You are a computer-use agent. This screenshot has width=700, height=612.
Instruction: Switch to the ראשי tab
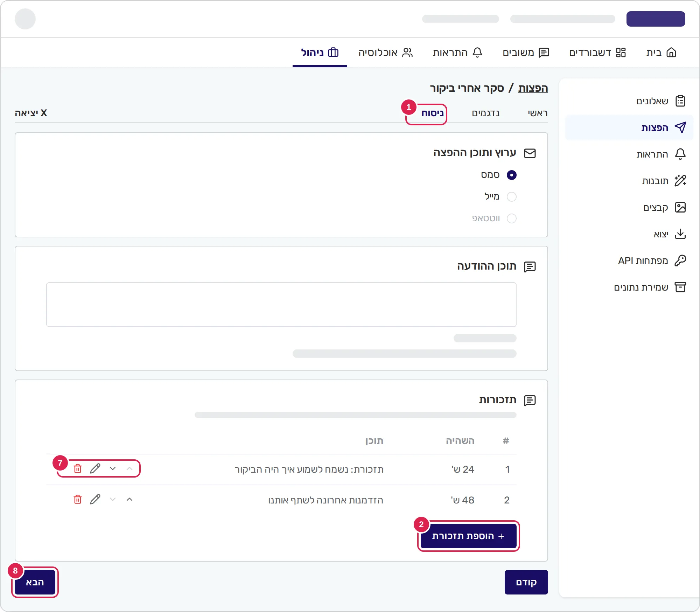click(538, 113)
